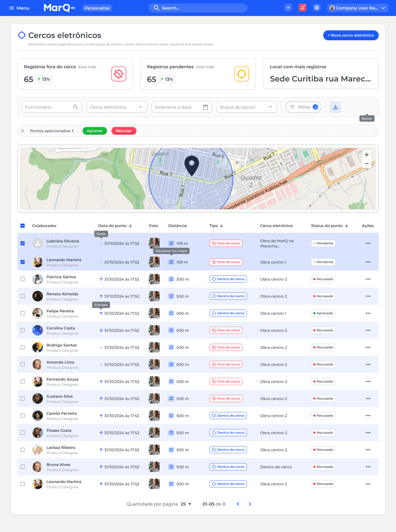396x532 pixels.
Task: Click the Menu label in header
Action: [23, 8]
